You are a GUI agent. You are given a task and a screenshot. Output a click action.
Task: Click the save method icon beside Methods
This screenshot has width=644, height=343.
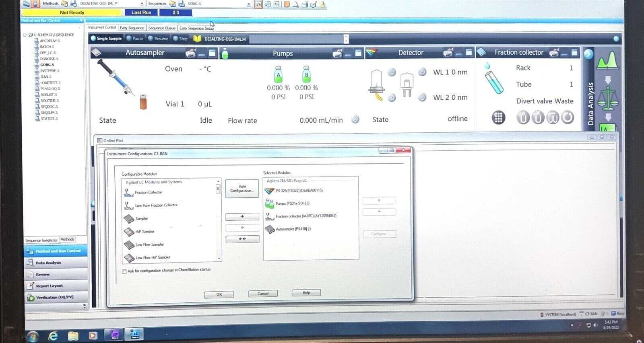(x=74, y=4)
